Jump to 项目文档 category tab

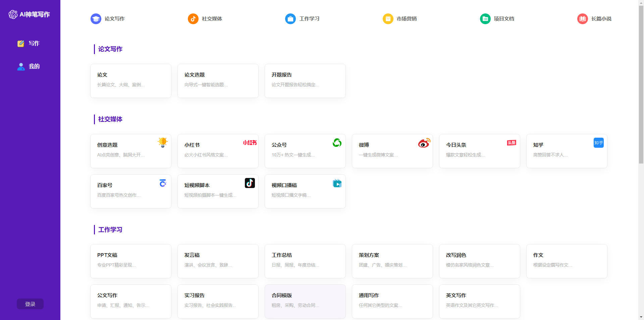point(497,19)
